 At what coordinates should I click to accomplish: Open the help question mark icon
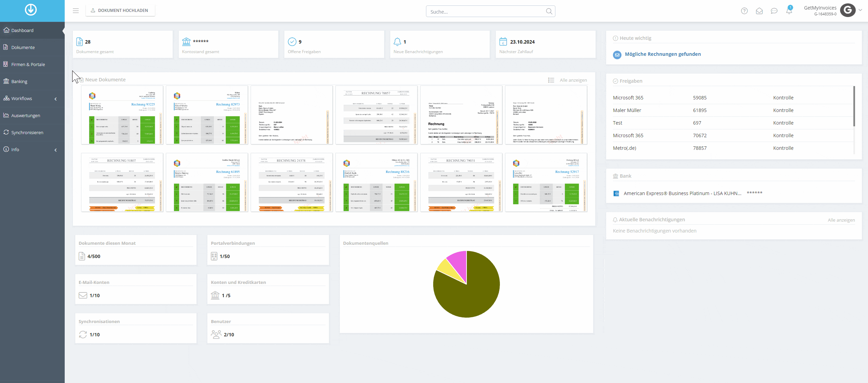(x=744, y=11)
